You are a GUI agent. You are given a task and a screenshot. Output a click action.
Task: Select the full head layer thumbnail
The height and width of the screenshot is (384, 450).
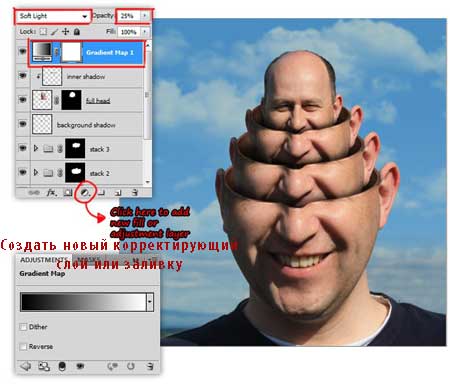pos(42,100)
